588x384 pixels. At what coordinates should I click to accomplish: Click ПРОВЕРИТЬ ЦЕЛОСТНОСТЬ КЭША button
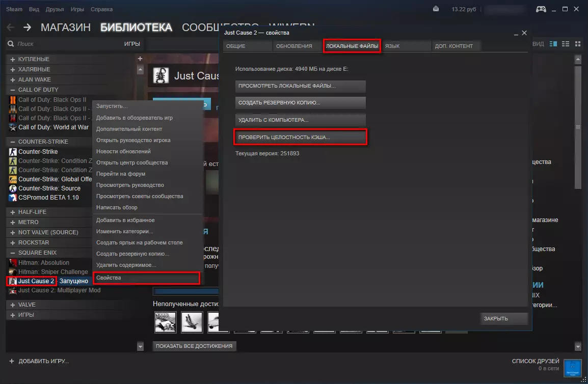point(301,137)
